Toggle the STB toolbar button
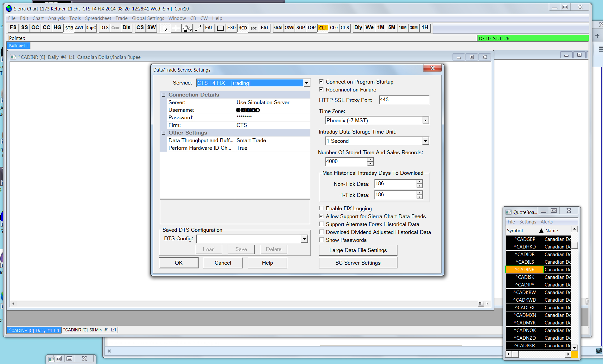This screenshot has height=364, width=603. (x=69, y=28)
